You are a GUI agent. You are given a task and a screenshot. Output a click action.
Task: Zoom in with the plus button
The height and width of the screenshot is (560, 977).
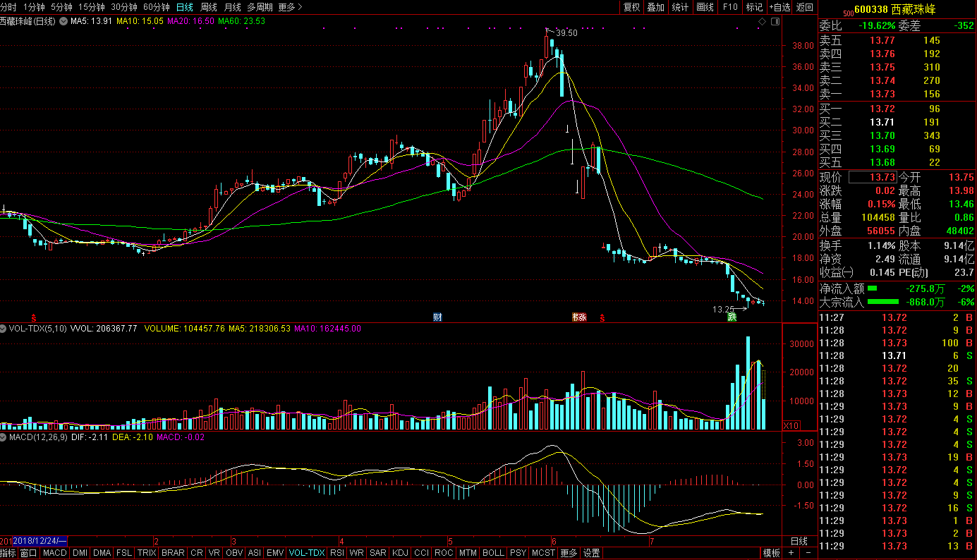(x=791, y=553)
